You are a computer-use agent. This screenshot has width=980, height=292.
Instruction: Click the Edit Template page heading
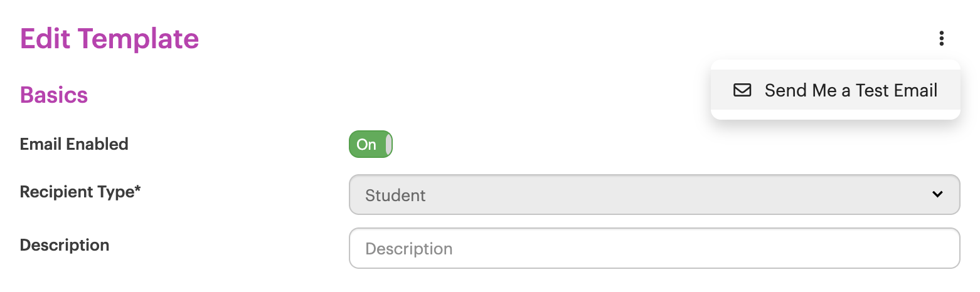(x=110, y=39)
